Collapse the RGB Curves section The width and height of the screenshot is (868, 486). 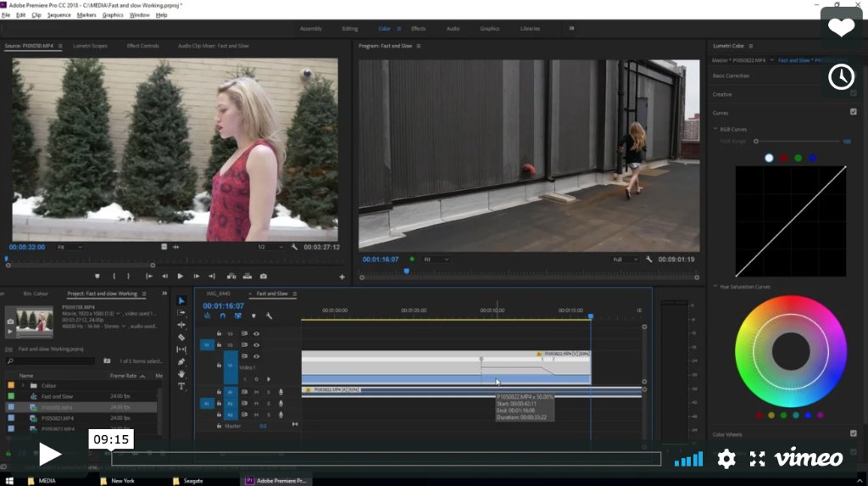click(x=715, y=129)
